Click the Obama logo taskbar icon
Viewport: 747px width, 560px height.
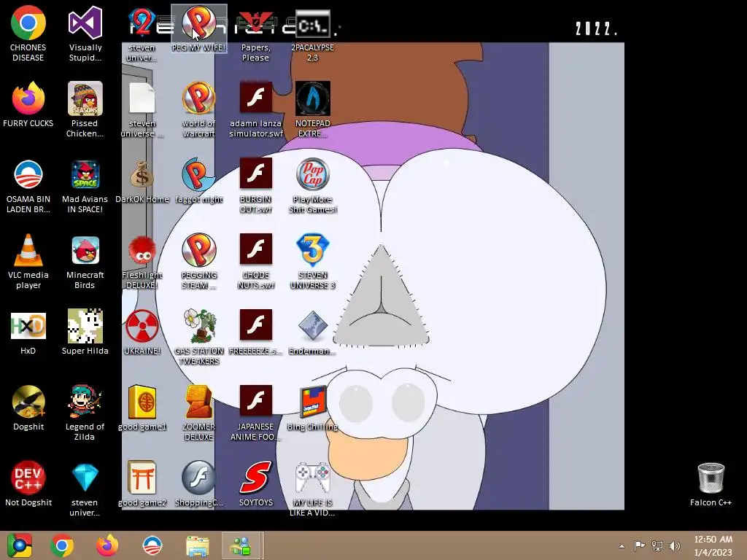coord(152,545)
